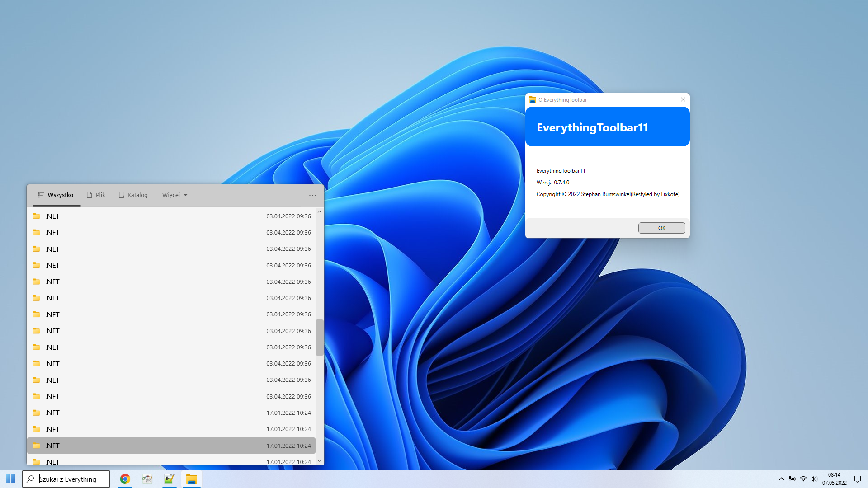Click the file icon next to Plik

click(x=89, y=195)
